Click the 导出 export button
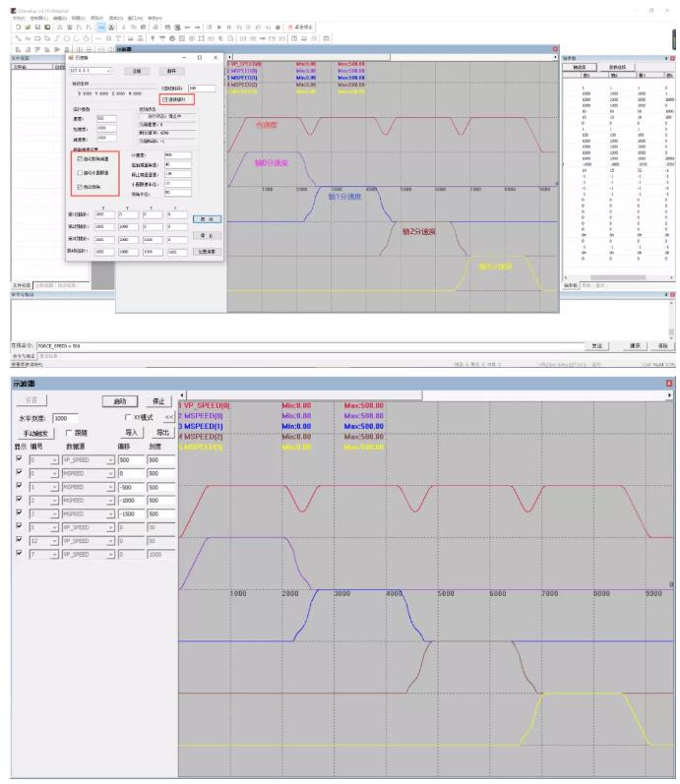Viewport: 680px width, 784px height. (x=162, y=433)
